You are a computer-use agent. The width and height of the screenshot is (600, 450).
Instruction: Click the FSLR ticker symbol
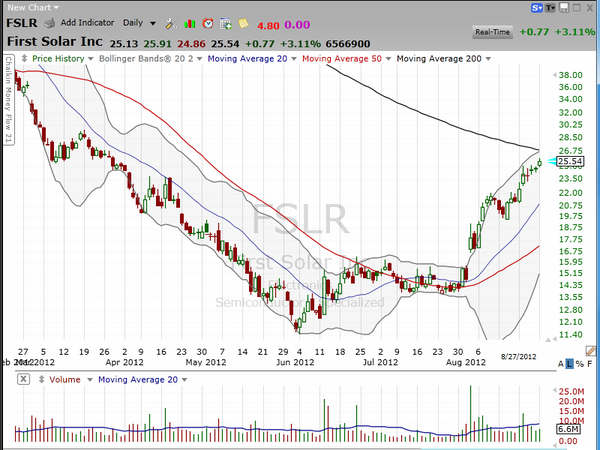[22, 23]
